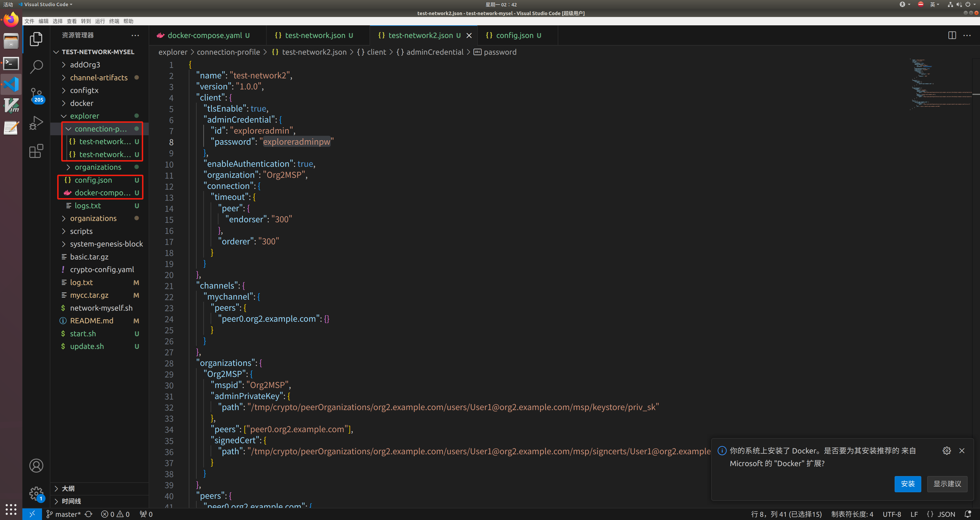Launch Firefox from the Ubuntu dock
Screen dimensions: 980x520
(11, 19)
